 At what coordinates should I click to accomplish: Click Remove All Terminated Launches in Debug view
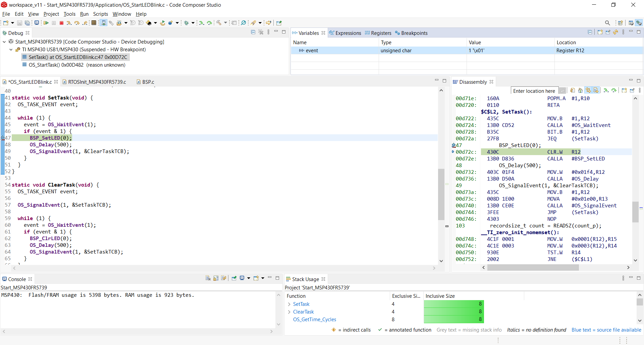point(261,32)
